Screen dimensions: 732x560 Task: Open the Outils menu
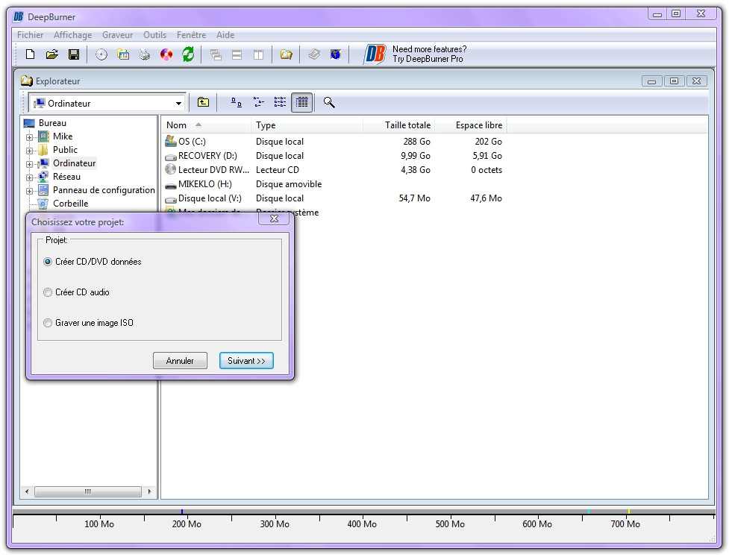(154, 35)
